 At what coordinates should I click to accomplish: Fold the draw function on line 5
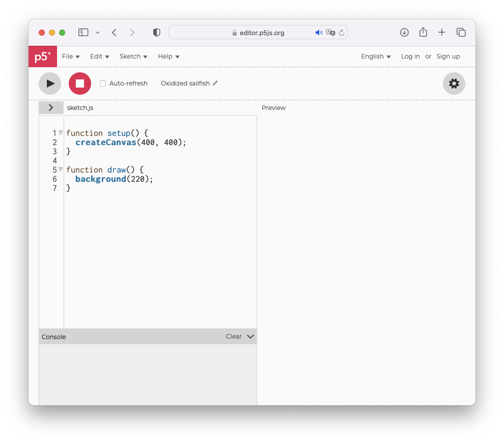click(x=61, y=170)
